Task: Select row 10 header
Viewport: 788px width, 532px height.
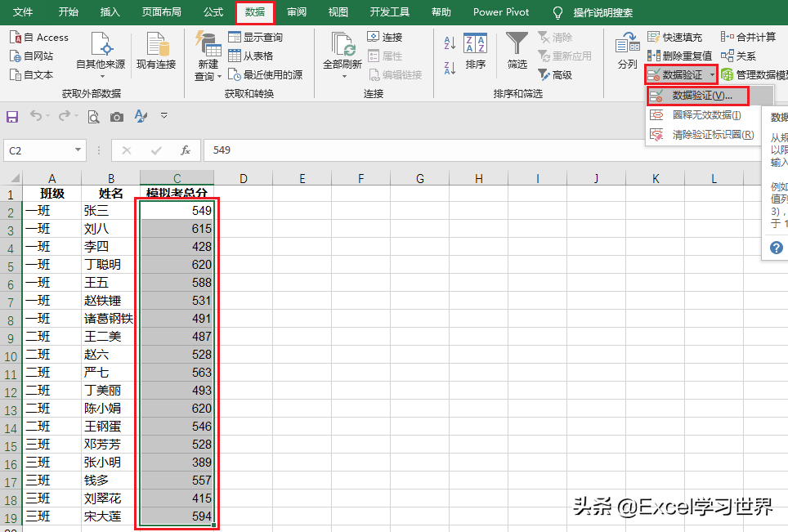Action: click(11, 356)
